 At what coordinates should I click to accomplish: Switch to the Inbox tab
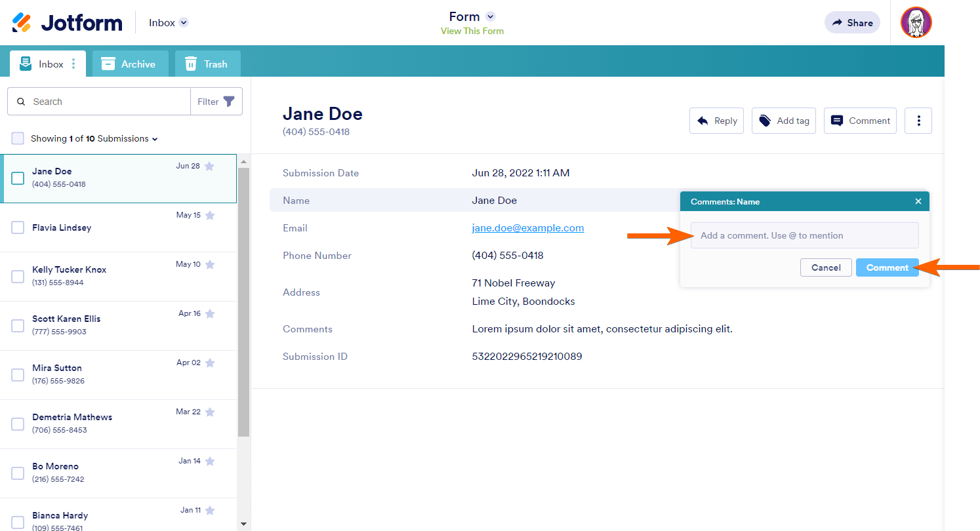[48, 64]
